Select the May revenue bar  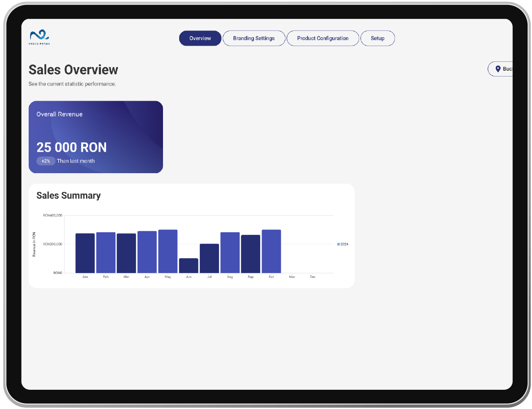(168, 251)
